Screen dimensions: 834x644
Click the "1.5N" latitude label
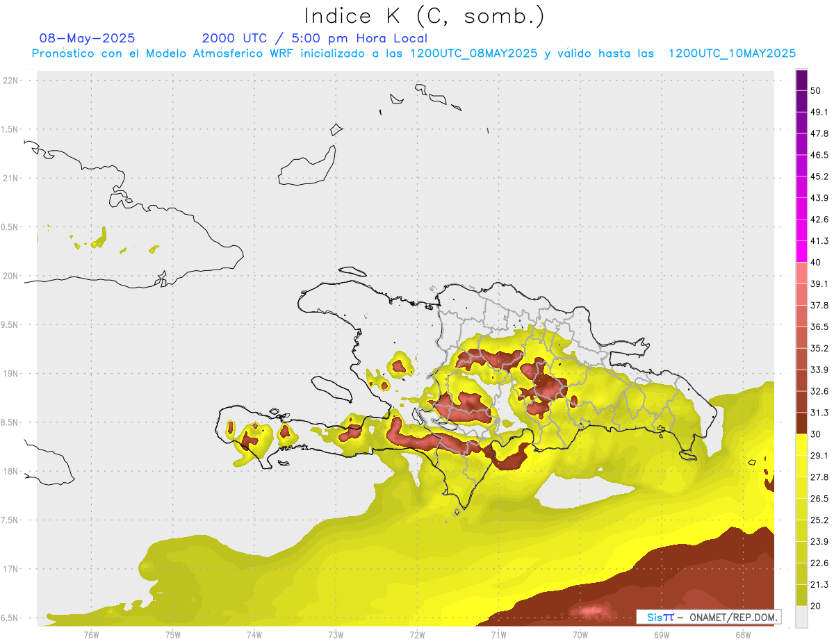(x=10, y=129)
